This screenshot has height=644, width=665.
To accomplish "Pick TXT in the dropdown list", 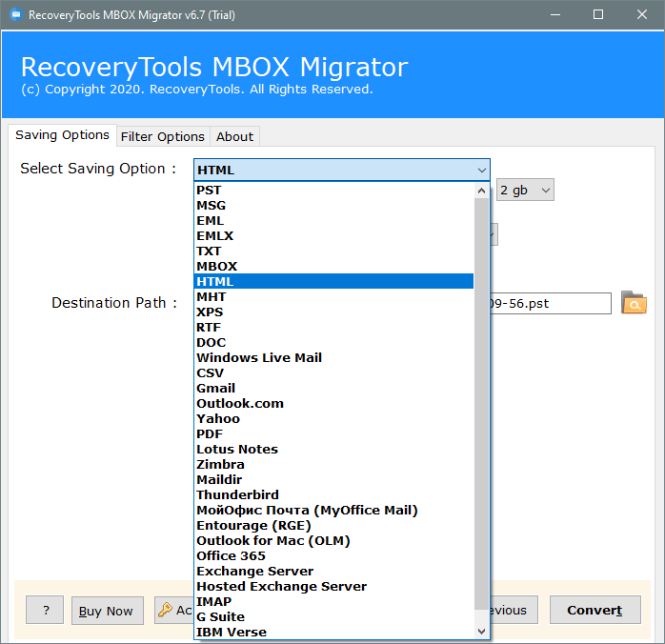I will [333, 252].
